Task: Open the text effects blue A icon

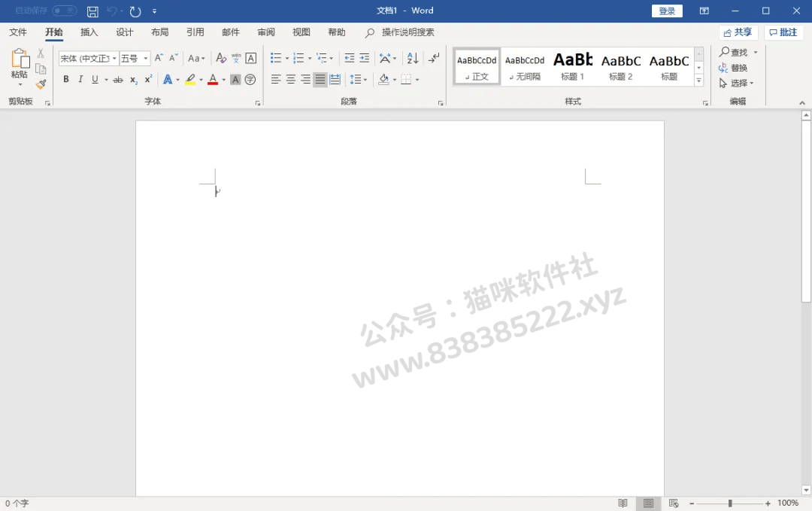Action: click(167, 79)
